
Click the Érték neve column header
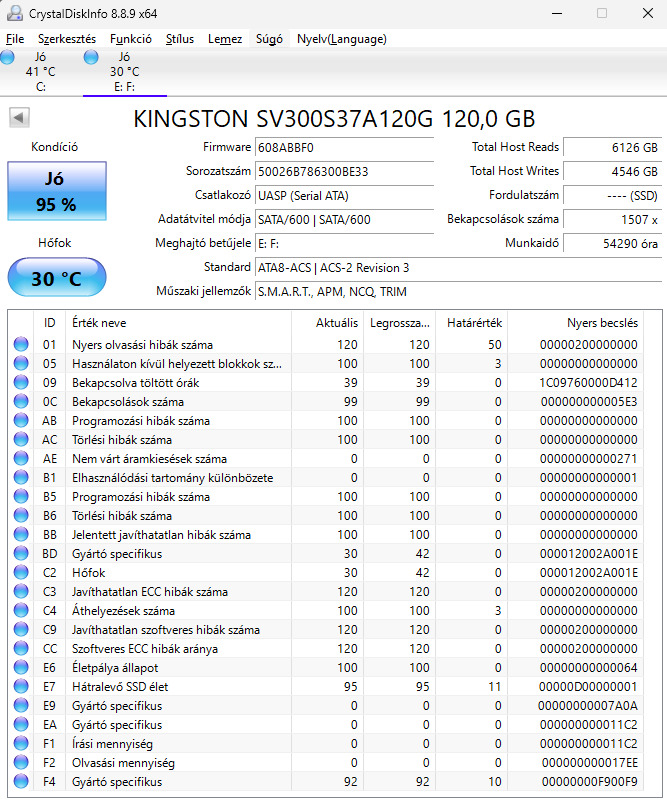pyautogui.click(x=178, y=322)
